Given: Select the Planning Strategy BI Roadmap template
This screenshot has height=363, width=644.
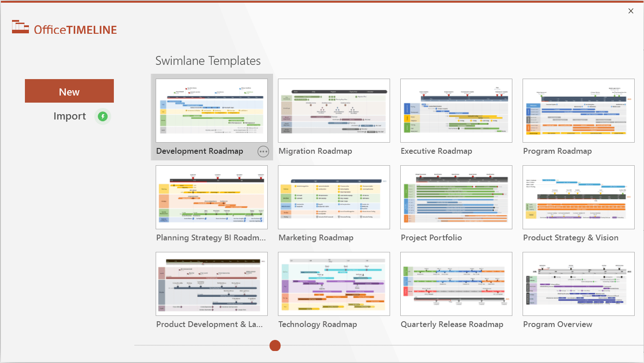Looking at the screenshot, I should (x=211, y=197).
